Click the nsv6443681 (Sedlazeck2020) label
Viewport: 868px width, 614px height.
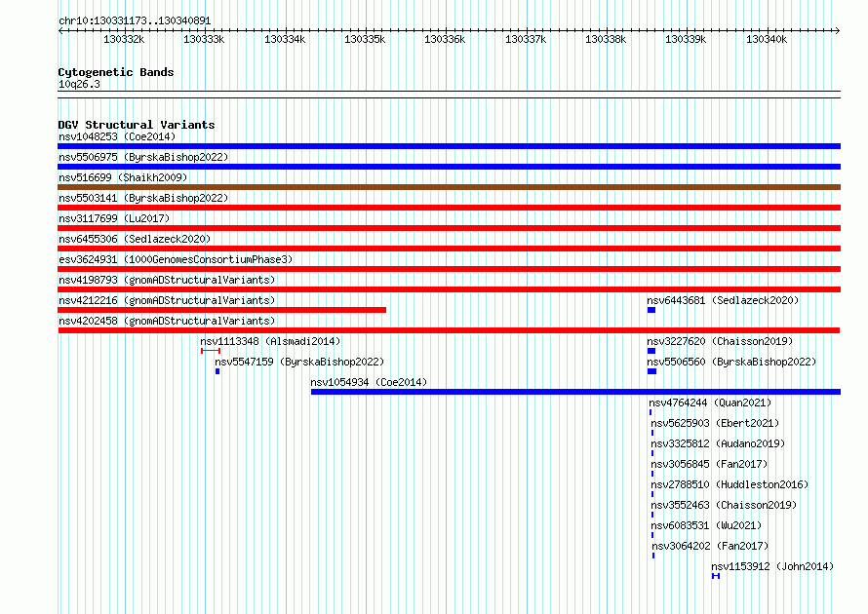(x=723, y=300)
